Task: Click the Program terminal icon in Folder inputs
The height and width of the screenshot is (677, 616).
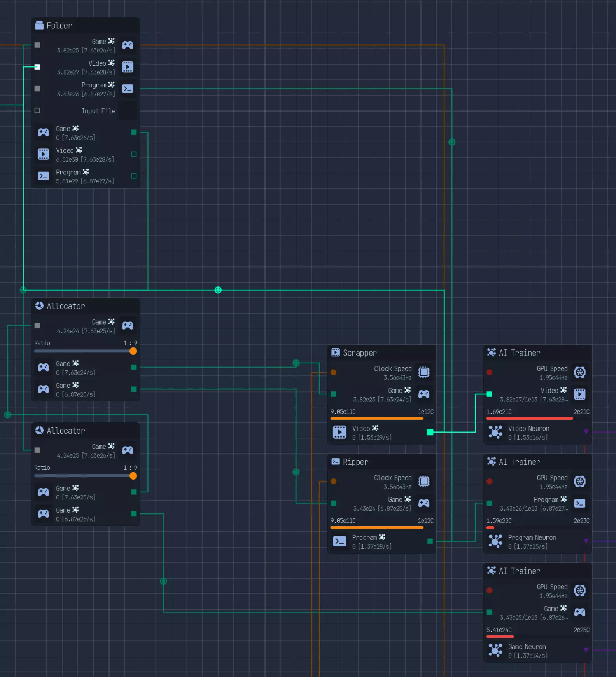Action: click(x=128, y=89)
